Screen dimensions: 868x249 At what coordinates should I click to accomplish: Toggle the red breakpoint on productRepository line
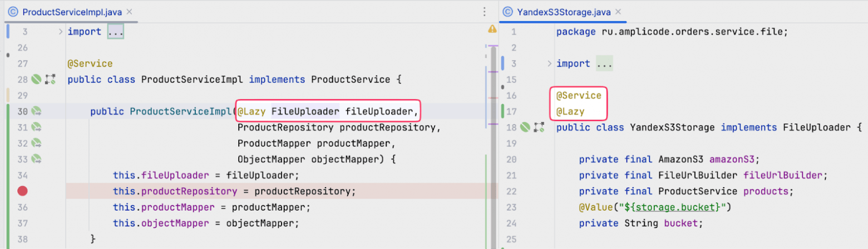pos(22,191)
